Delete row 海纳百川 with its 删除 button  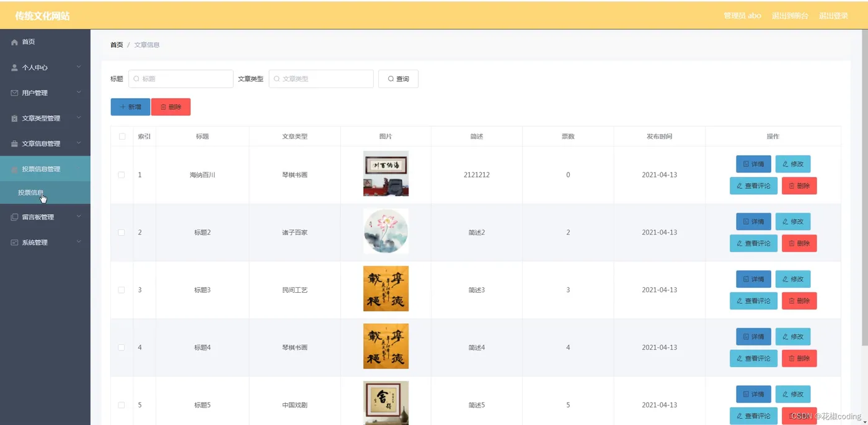tap(799, 186)
